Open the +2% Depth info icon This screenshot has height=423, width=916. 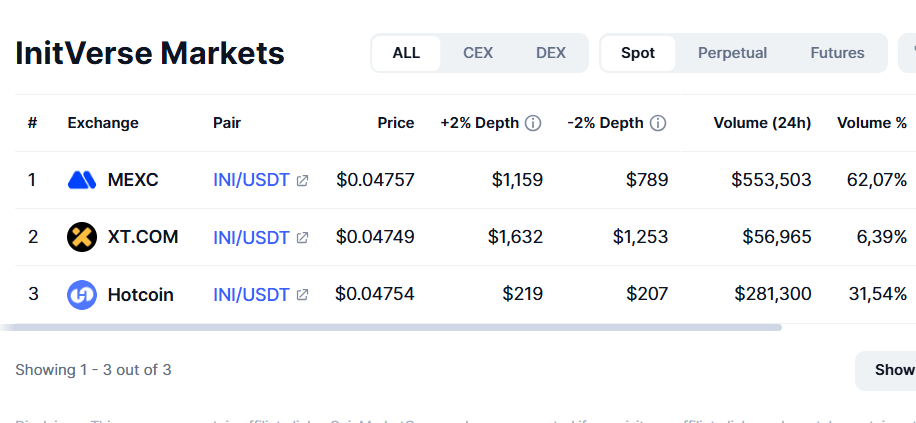pyautogui.click(x=533, y=123)
